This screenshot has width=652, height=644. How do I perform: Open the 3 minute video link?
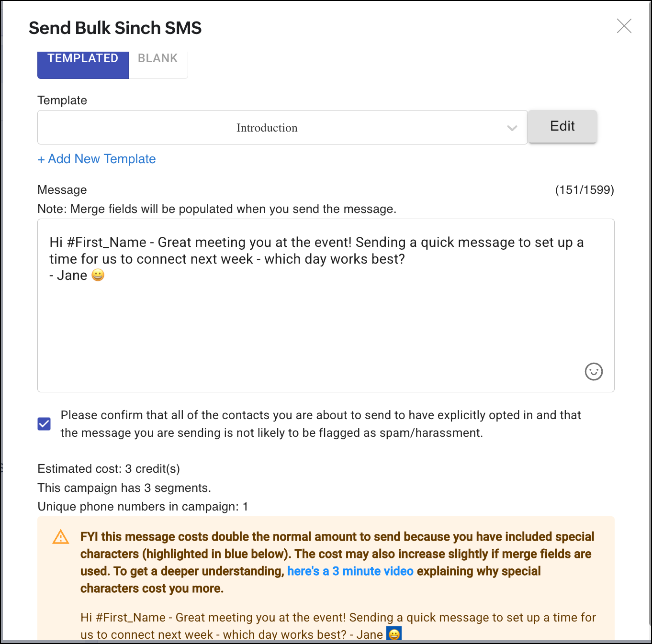pos(350,571)
